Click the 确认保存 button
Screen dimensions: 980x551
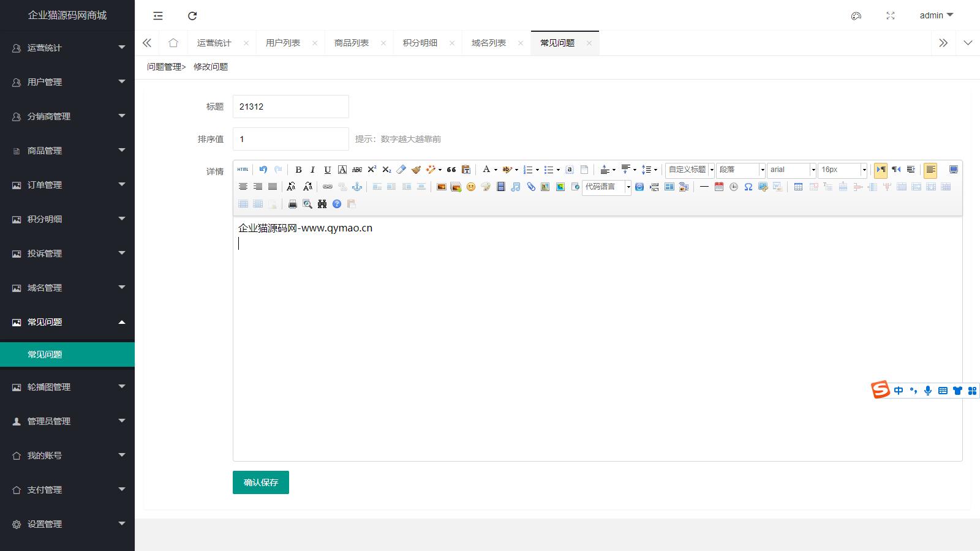tap(261, 482)
